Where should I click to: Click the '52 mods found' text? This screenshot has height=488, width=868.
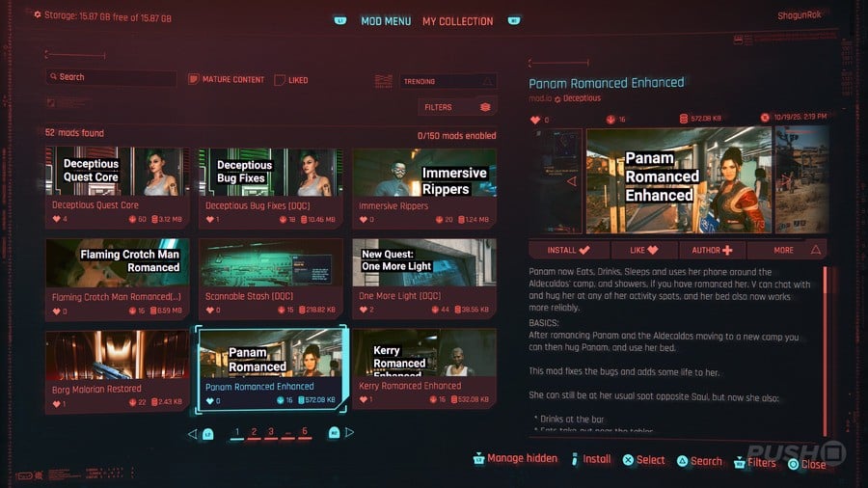(74, 133)
